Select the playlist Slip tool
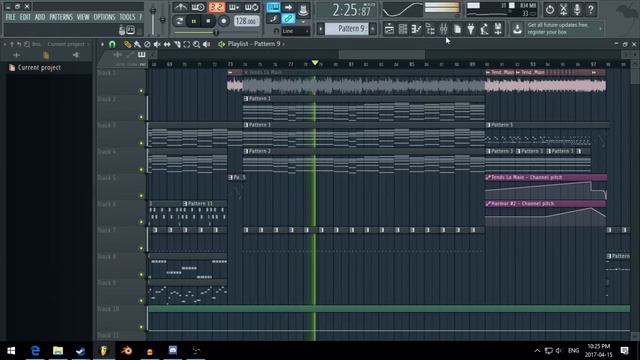Viewport: 640px width, 360px height. coord(167,44)
